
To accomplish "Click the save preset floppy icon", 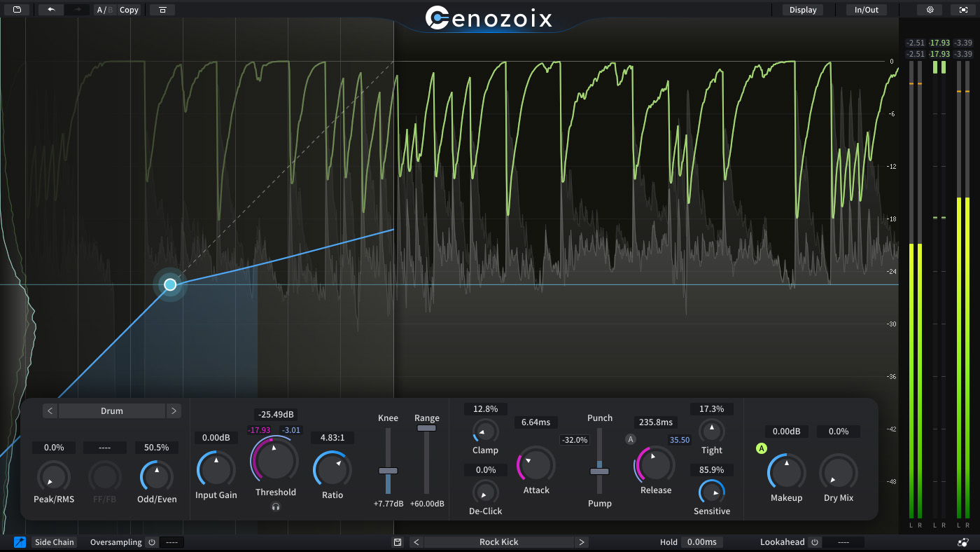I will pos(398,542).
